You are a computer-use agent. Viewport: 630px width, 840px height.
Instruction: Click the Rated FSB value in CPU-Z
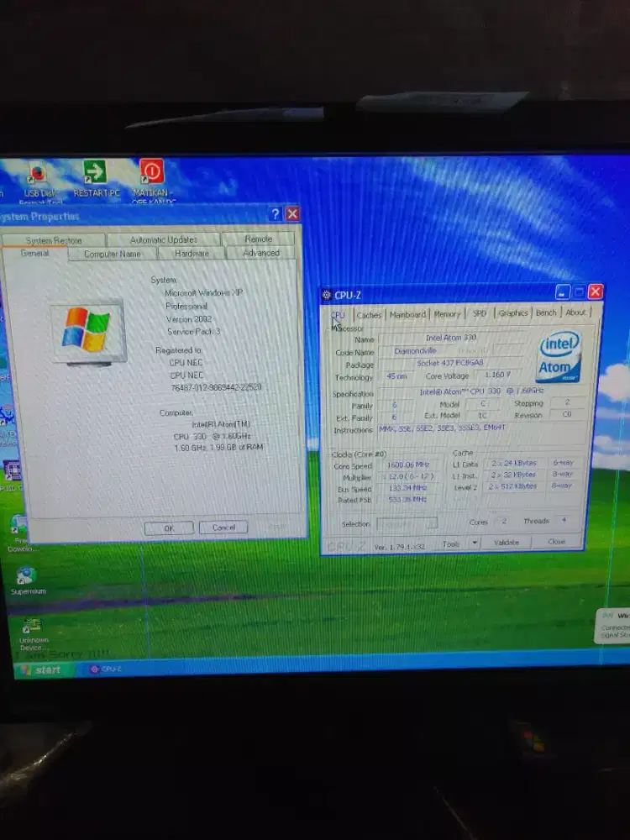pos(407,499)
